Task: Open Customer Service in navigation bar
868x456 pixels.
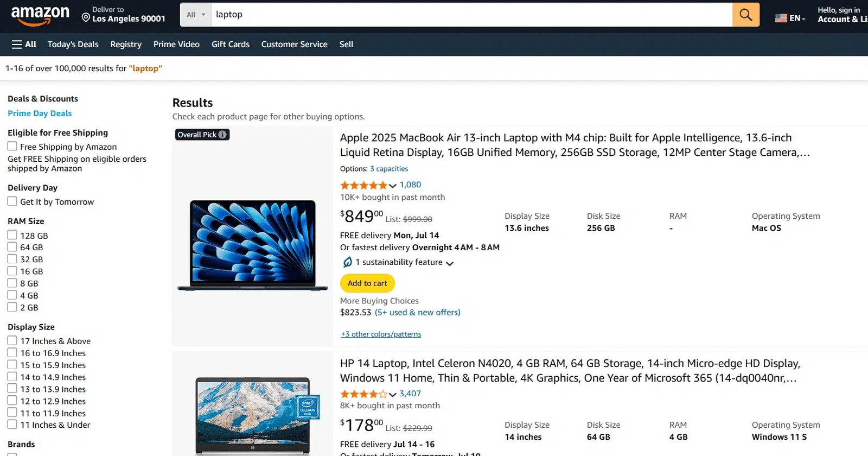Action: (294, 45)
